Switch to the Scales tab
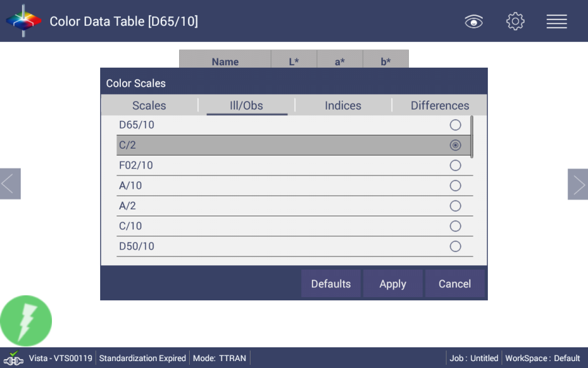Viewport: 588px width, 368px height. coord(149,105)
